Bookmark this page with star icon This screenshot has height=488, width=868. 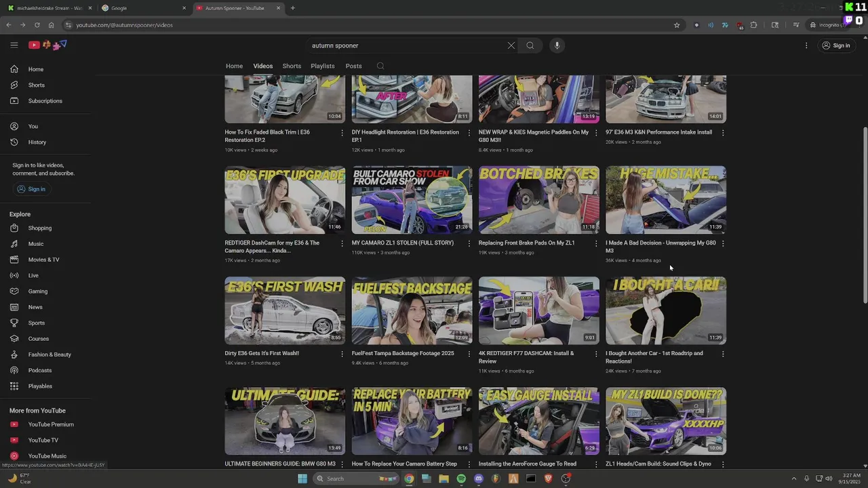[677, 25]
